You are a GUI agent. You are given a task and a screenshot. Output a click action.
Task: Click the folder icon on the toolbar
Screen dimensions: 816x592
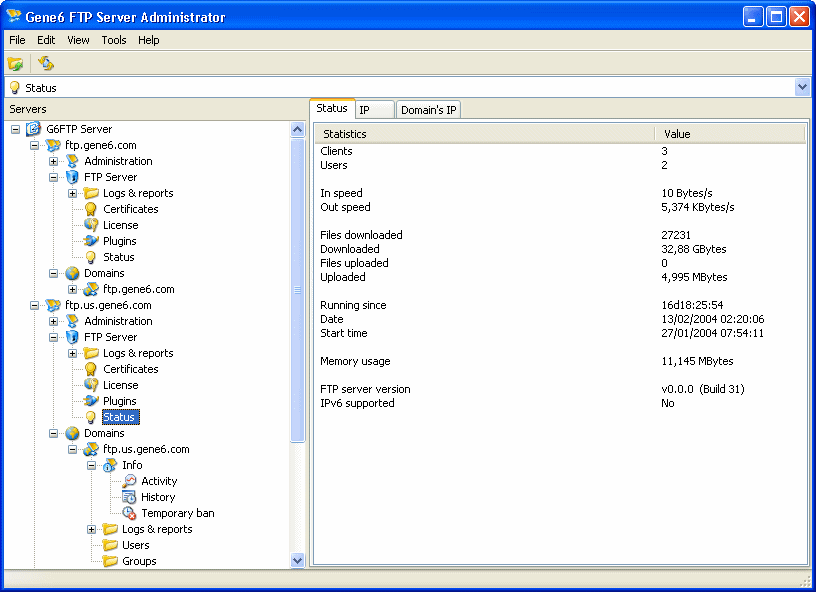click(16, 62)
